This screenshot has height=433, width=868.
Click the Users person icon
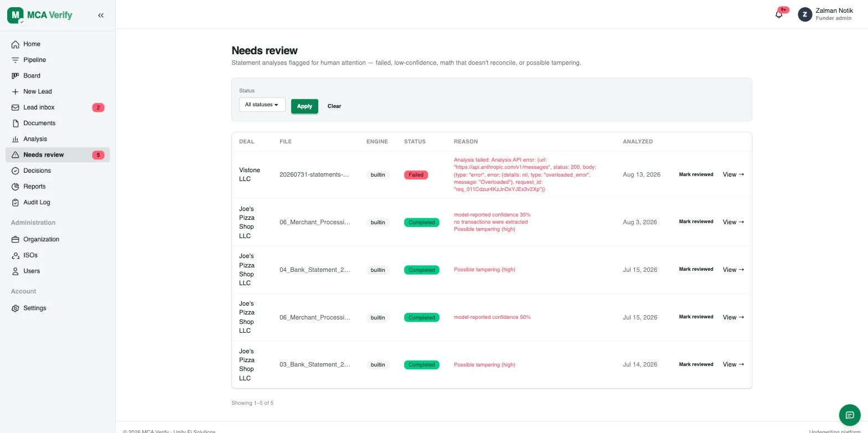[x=15, y=271]
